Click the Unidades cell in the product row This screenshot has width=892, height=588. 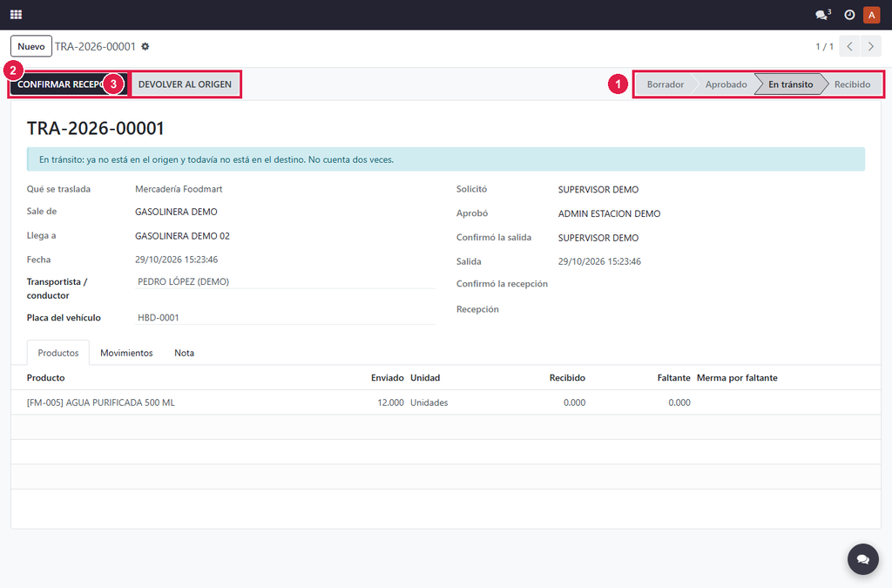[429, 402]
